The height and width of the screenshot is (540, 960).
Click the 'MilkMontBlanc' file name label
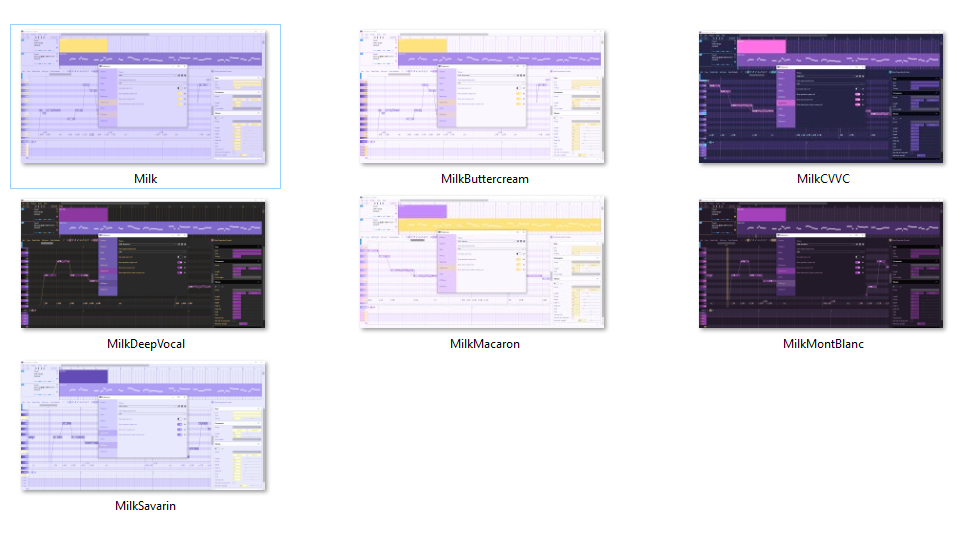coord(823,344)
